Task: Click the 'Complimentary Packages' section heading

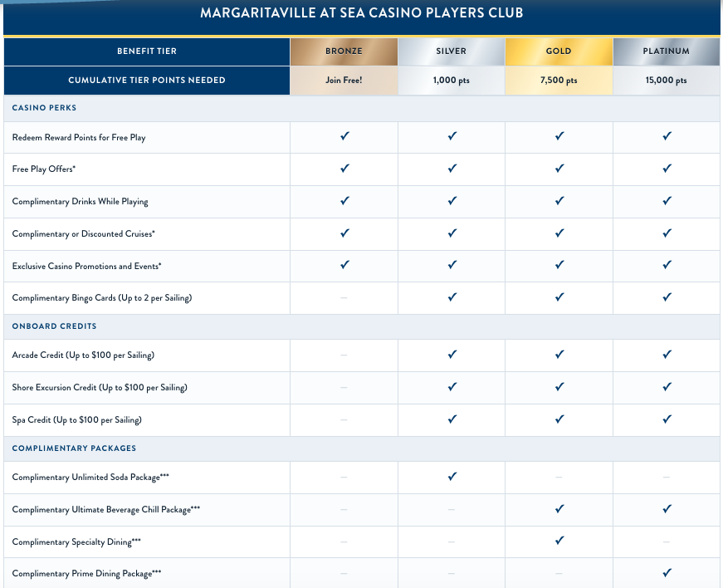Action: (74, 448)
